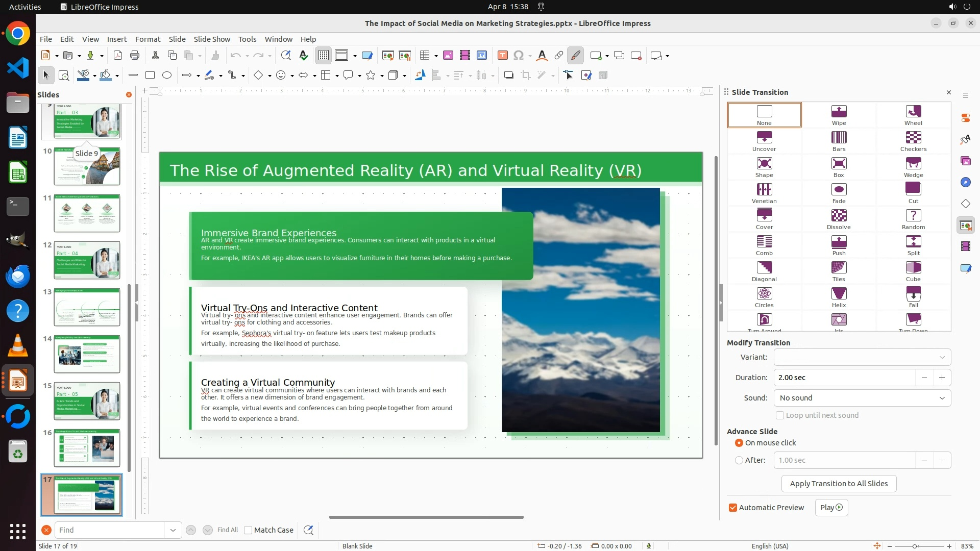The width and height of the screenshot is (980, 551).
Task: Select the After radio button
Action: click(x=739, y=460)
